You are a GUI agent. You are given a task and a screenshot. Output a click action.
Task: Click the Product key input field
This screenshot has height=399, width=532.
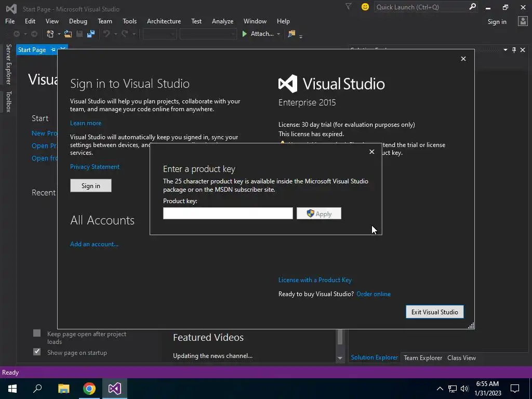[x=228, y=214]
